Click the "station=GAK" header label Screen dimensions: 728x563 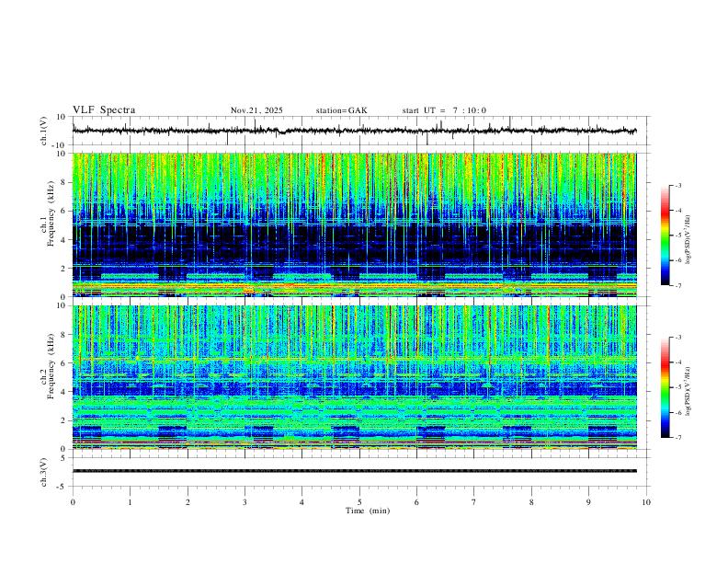tap(341, 110)
